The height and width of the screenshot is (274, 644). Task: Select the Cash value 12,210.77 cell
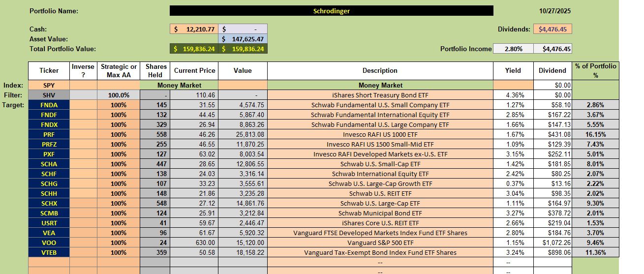(x=194, y=29)
